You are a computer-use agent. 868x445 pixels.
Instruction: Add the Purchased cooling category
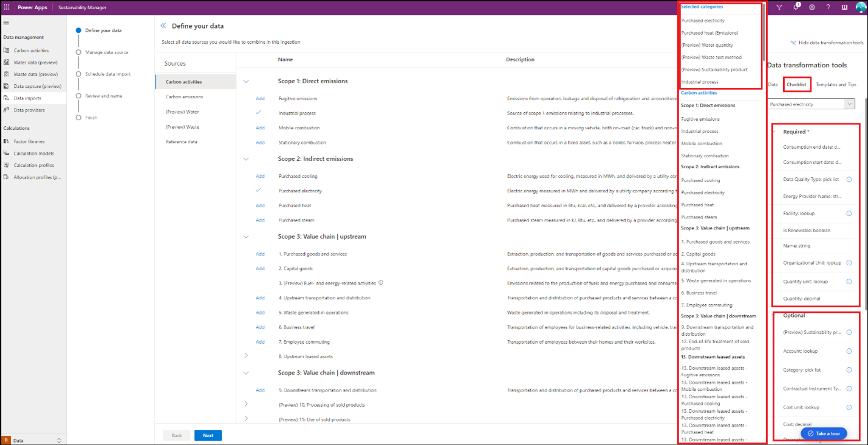pyautogui.click(x=260, y=176)
